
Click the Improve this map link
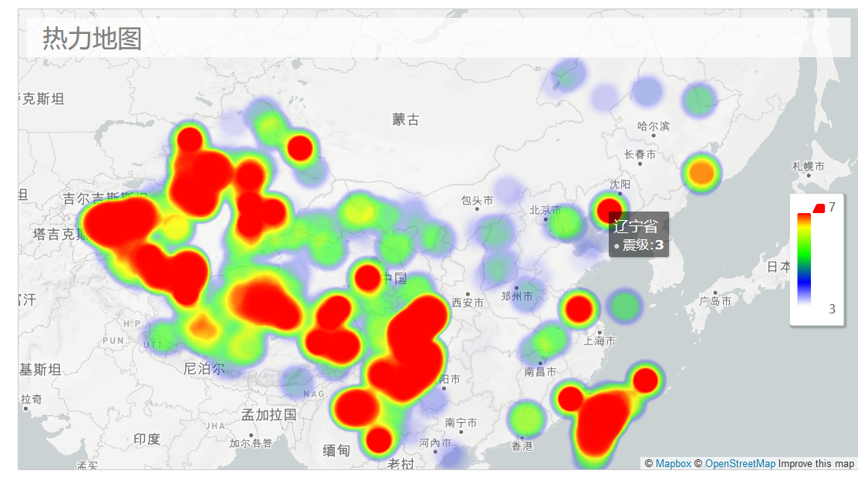point(816,464)
